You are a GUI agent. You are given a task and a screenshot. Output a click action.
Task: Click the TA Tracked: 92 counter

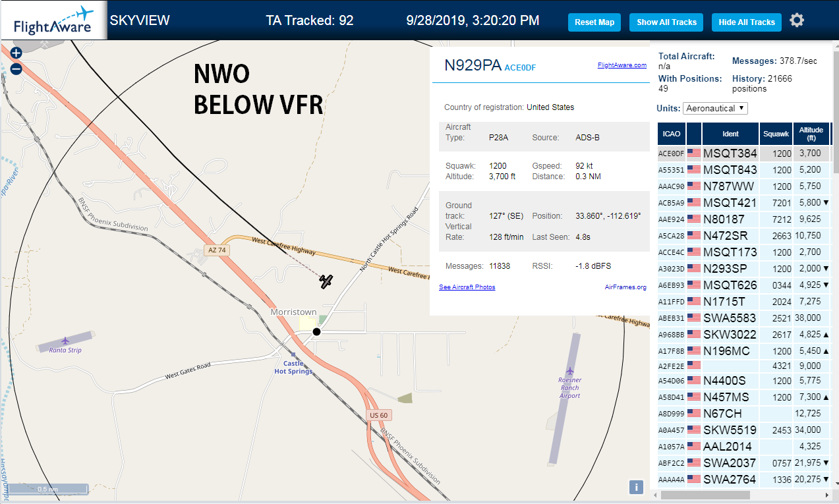pos(310,20)
